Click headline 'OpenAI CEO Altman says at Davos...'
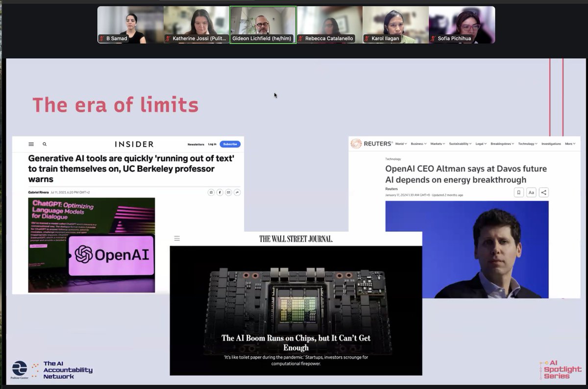Image resolution: width=588 pixels, height=389 pixels. [466, 174]
